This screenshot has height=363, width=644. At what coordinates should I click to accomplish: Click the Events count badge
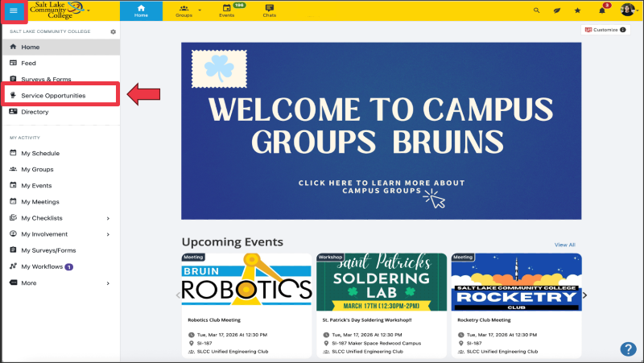click(x=239, y=6)
